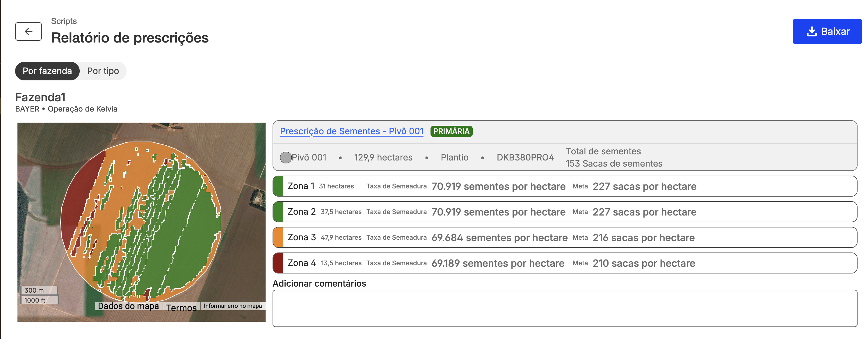Image resolution: width=868 pixels, height=339 pixels.
Task: Open Prescrição de Sementes - Pivô 001 link
Action: pyautogui.click(x=351, y=131)
